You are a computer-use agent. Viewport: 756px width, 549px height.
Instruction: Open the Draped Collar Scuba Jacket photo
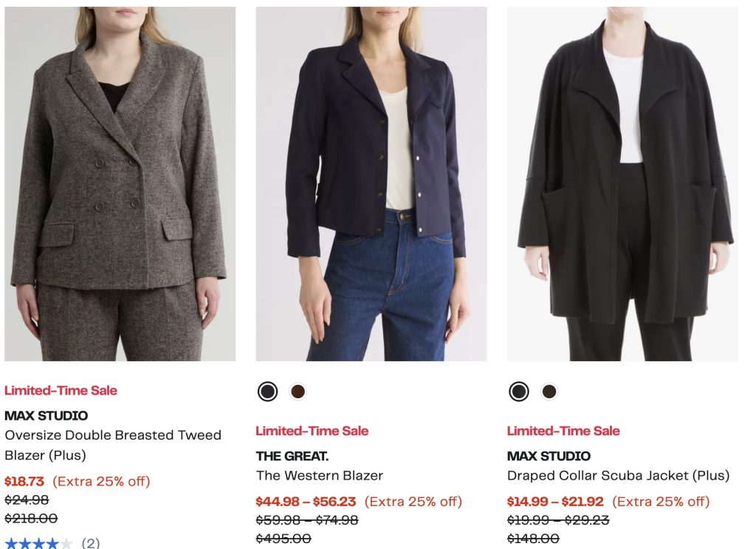pos(622,184)
